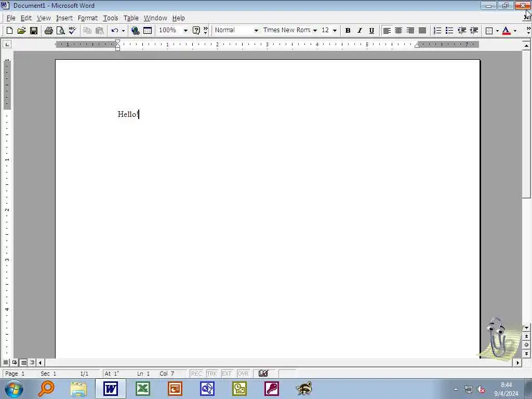Click the spelling status book icon
The height and width of the screenshot is (399, 532).
pos(263,374)
